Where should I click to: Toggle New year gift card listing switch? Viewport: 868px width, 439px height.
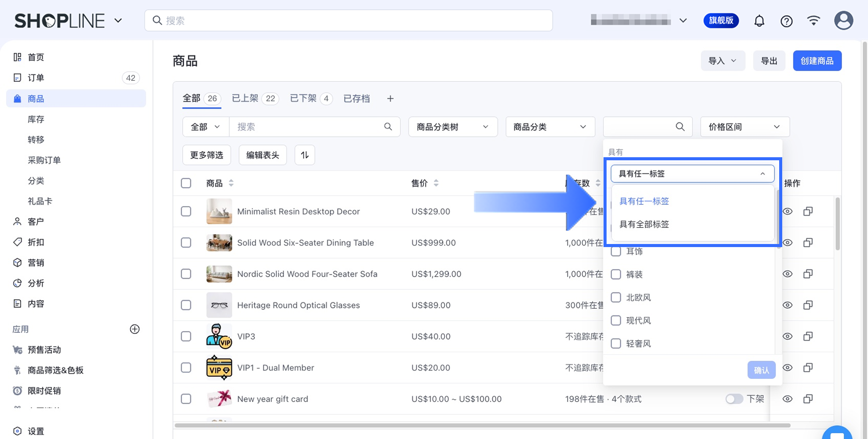(734, 399)
